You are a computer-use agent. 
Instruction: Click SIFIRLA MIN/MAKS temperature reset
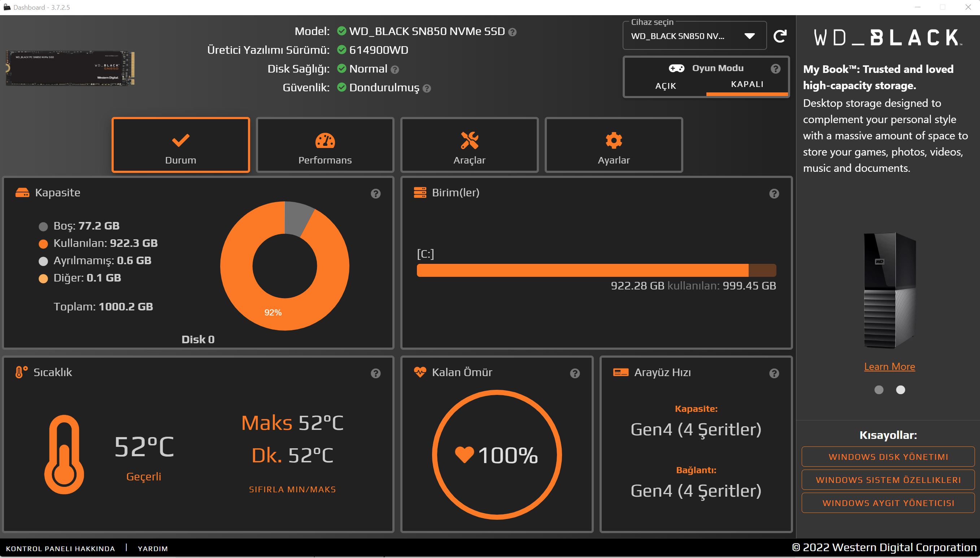click(x=292, y=489)
